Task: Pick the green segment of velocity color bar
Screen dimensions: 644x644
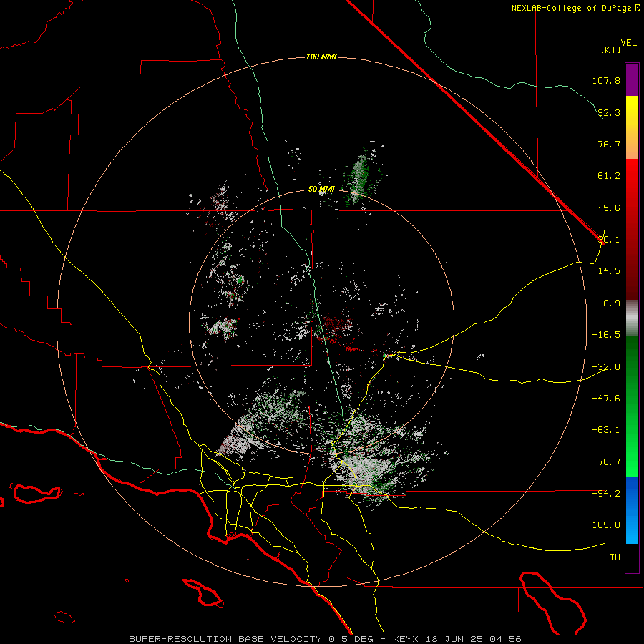Action: 632,406
